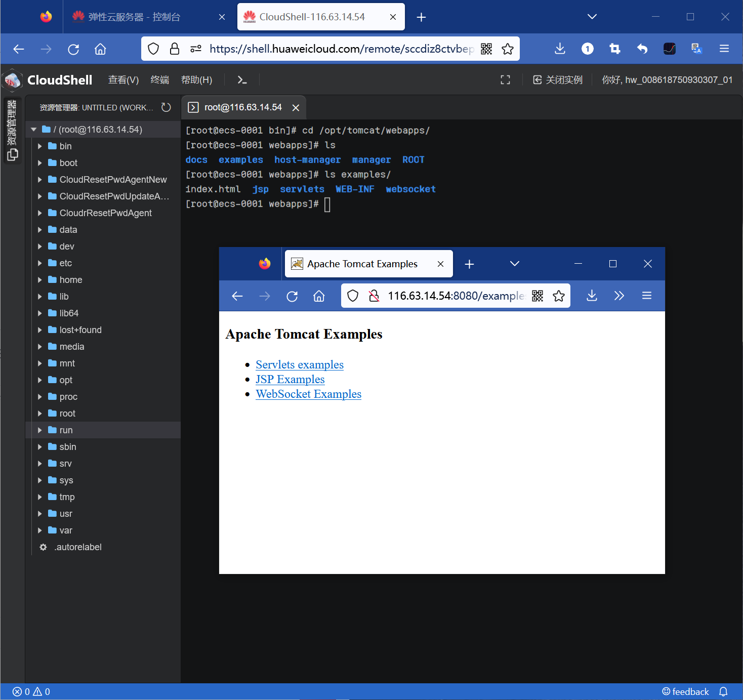Select the .autorelabel file

coord(78,547)
